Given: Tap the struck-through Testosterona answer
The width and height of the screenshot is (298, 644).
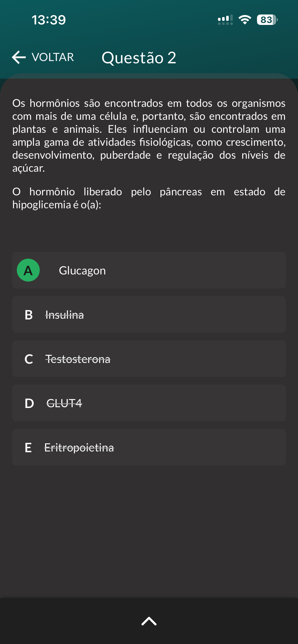Looking at the screenshot, I should pyautogui.click(x=78, y=359).
